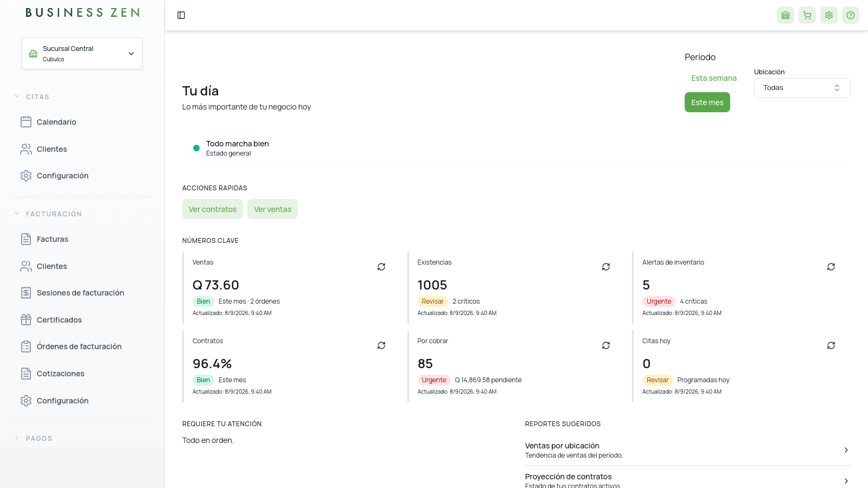The image size is (868, 488).
Task: Open the help question mark icon
Action: coord(851,15)
